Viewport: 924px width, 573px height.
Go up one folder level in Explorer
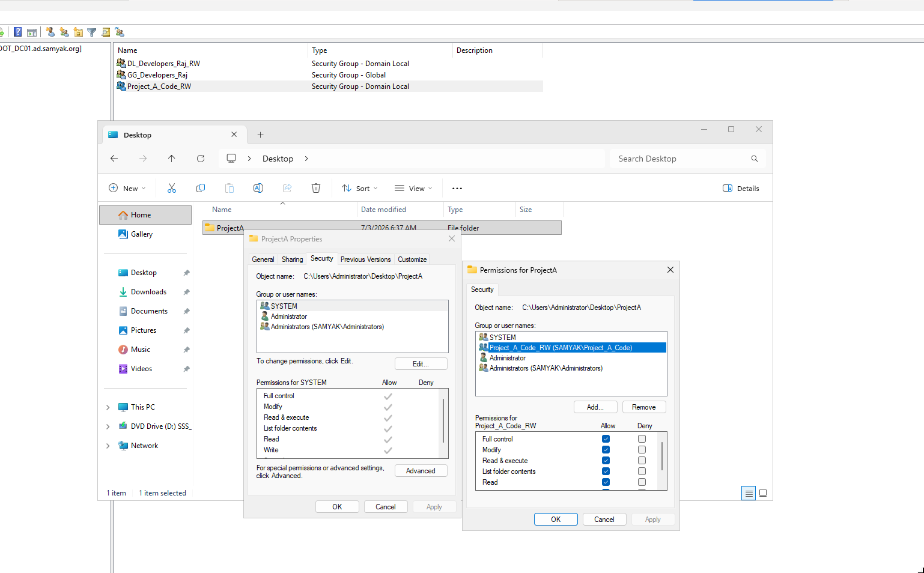172,159
